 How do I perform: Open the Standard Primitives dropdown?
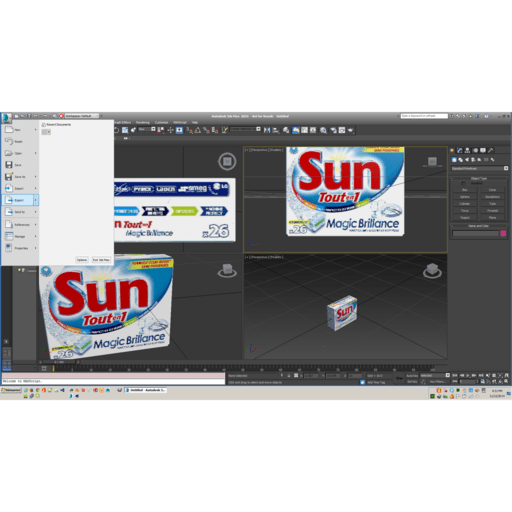tap(480, 169)
